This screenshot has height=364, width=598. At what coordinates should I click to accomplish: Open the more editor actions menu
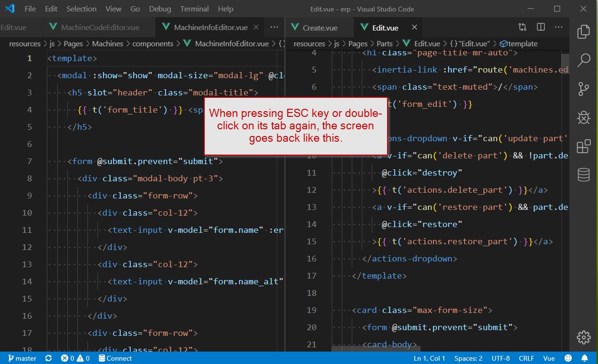click(x=559, y=27)
